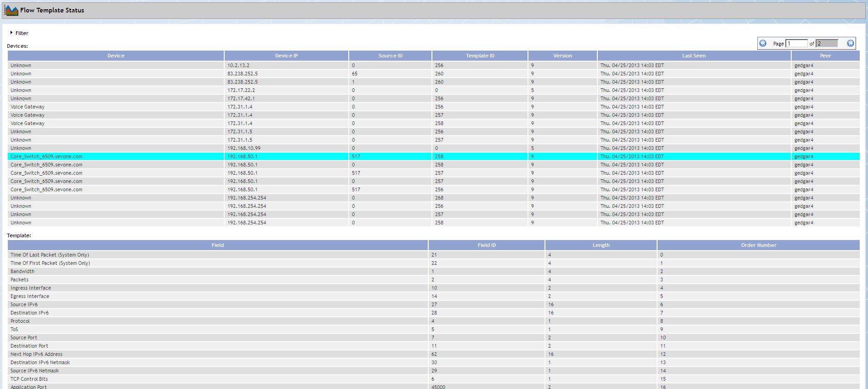
Task: Click the Order Number column header
Action: point(758,245)
